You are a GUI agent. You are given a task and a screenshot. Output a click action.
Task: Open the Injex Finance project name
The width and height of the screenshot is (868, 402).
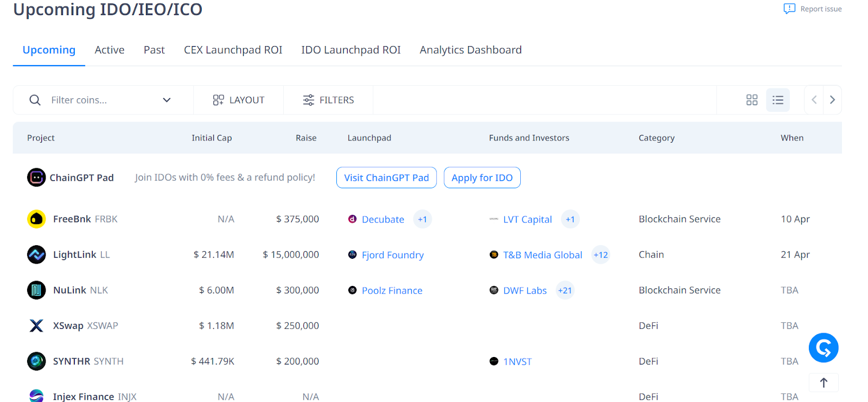pos(84,397)
